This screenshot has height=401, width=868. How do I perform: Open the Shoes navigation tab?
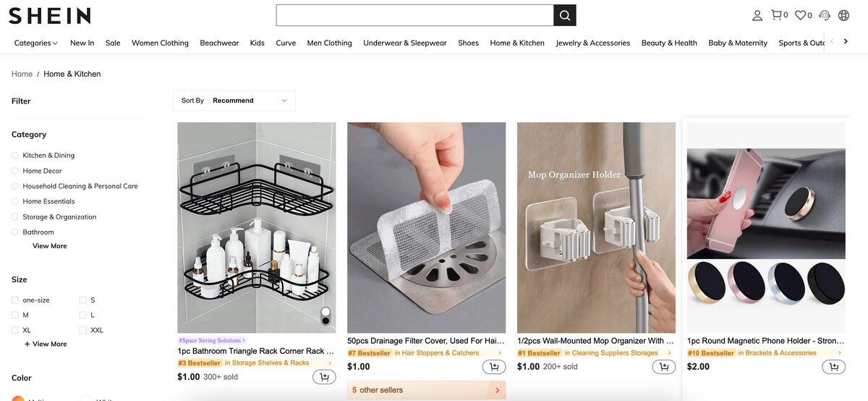click(x=468, y=43)
